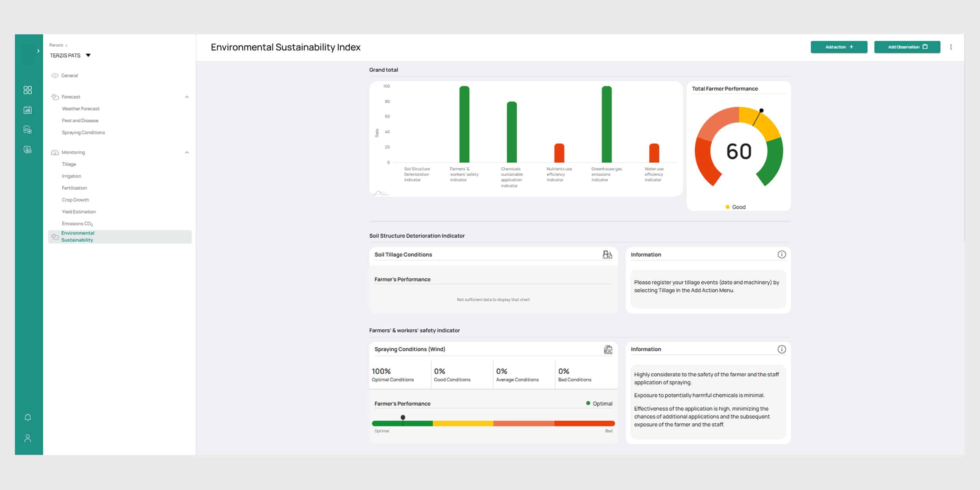
Task: Click the Add action button
Action: click(x=838, y=47)
